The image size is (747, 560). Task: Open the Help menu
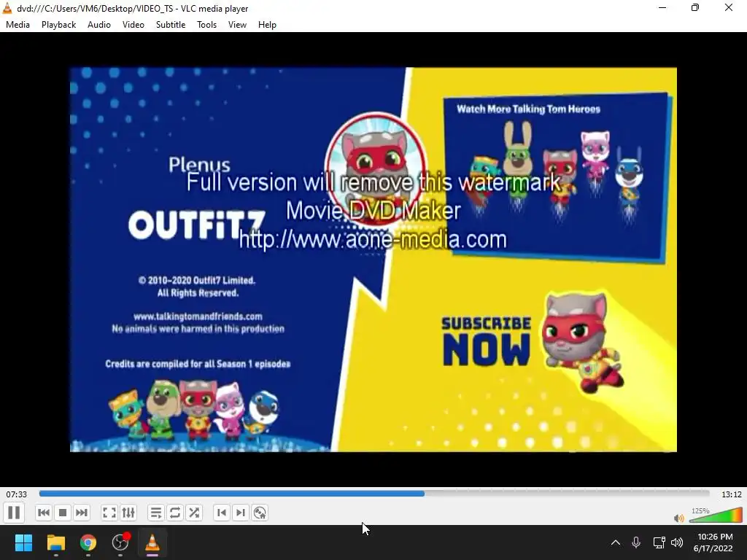[x=267, y=25]
